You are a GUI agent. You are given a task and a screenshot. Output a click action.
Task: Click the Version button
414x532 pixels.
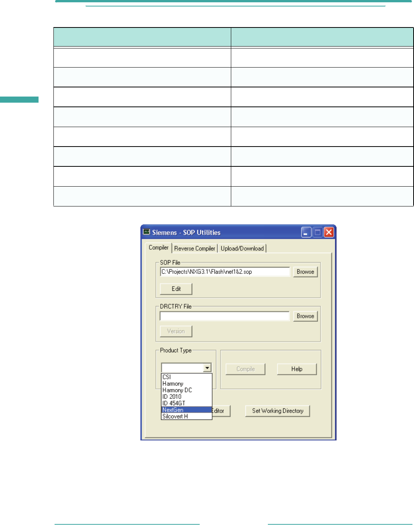point(176,331)
